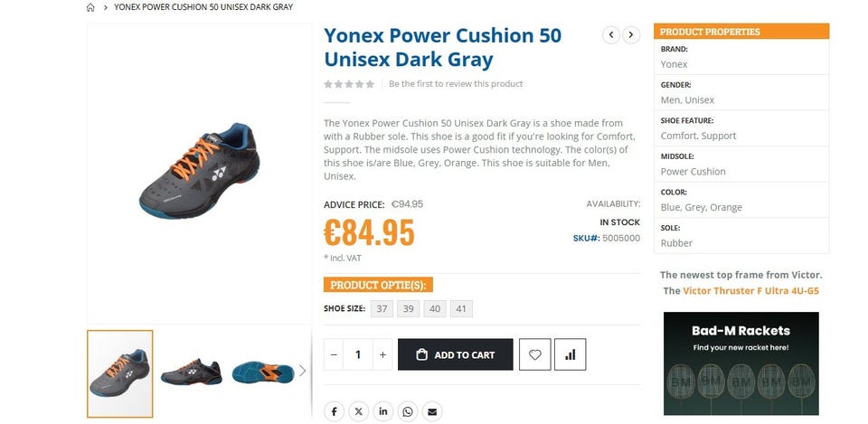This screenshot has height=424, width=868.
Task: Go to previous product arrow
Action: [x=611, y=35]
